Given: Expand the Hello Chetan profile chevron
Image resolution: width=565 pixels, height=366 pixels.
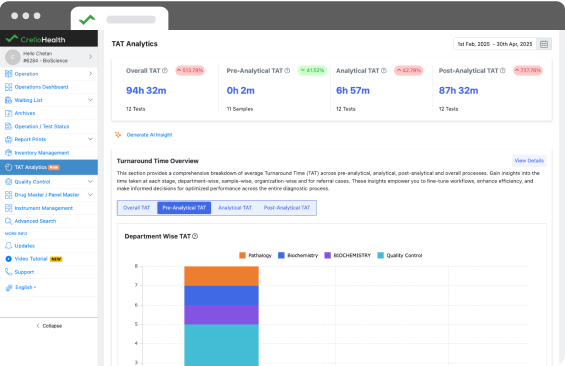Looking at the screenshot, I should tap(90, 57).
